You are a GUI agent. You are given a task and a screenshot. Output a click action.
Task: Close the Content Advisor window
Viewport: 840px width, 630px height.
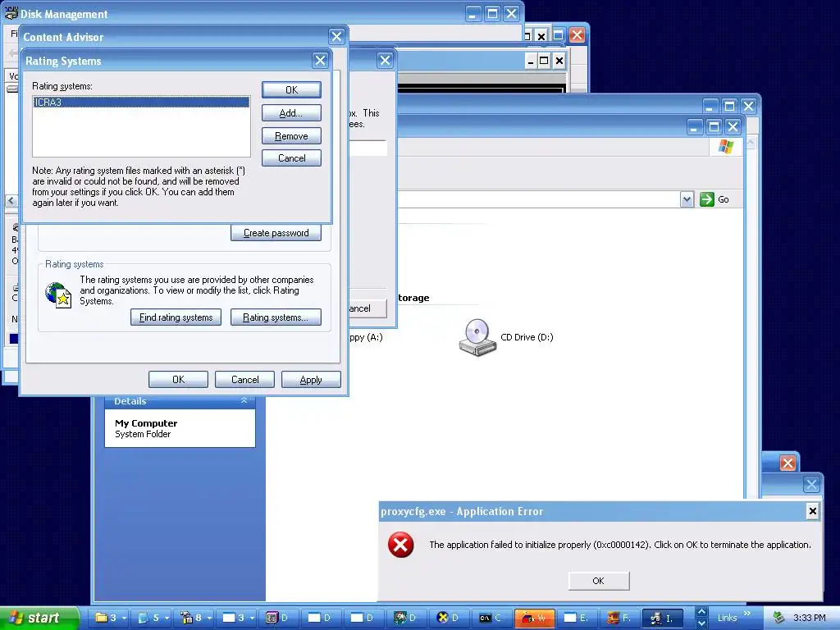pos(336,36)
